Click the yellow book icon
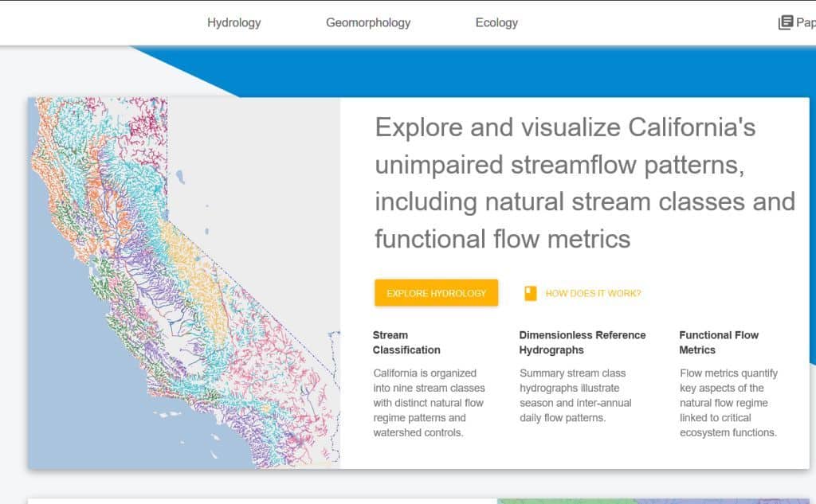The width and height of the screenshot is (816, 504). pos(531,293)
